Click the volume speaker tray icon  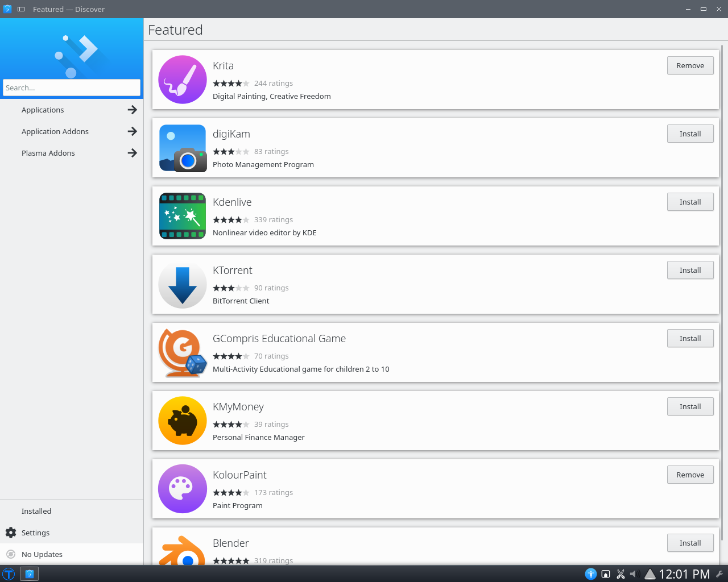[x=635, y=574]
